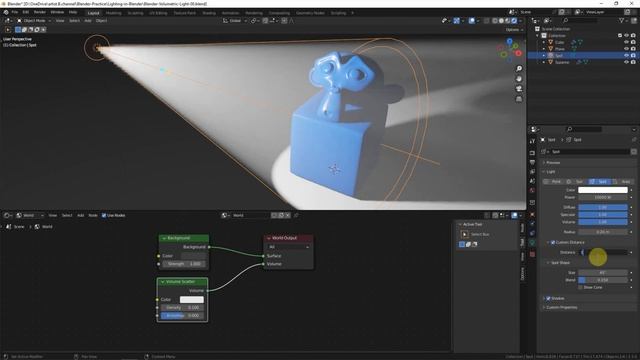Expand the Collection in the outliner
Image resolution: width=640 pixels, height=360 pixels.
[538, 36]
